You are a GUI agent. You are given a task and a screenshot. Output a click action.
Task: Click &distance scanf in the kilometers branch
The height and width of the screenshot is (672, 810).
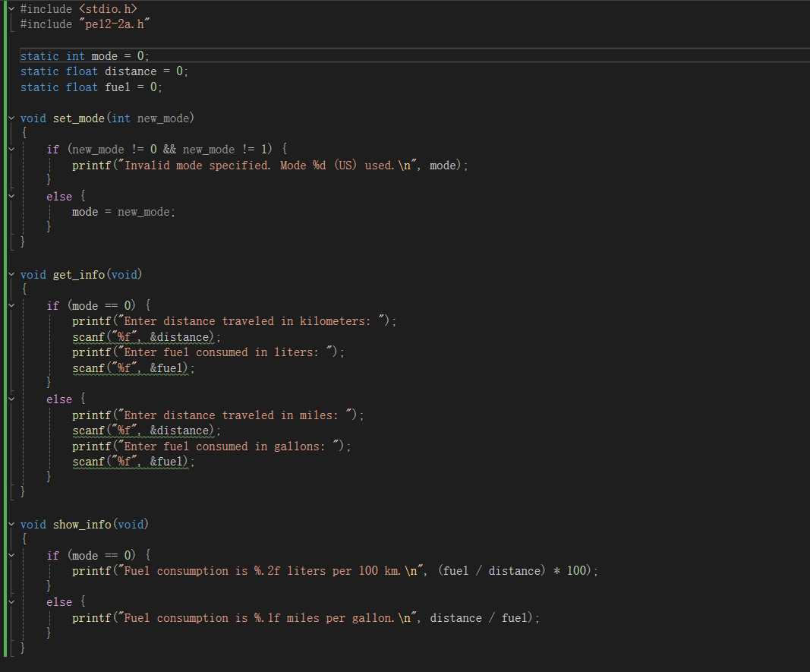pyautogui.click(x=147, y=337)
